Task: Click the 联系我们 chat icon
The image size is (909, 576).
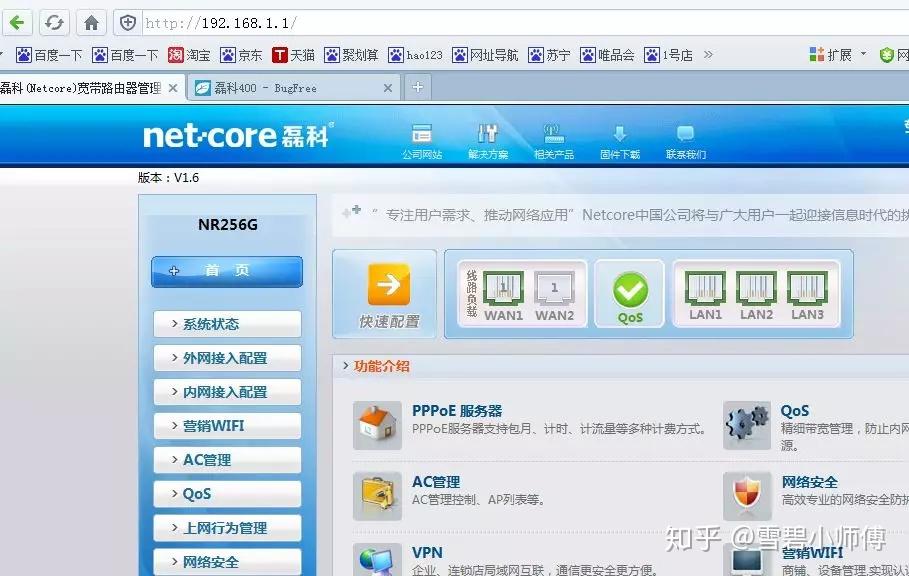Action: (685, 133)
